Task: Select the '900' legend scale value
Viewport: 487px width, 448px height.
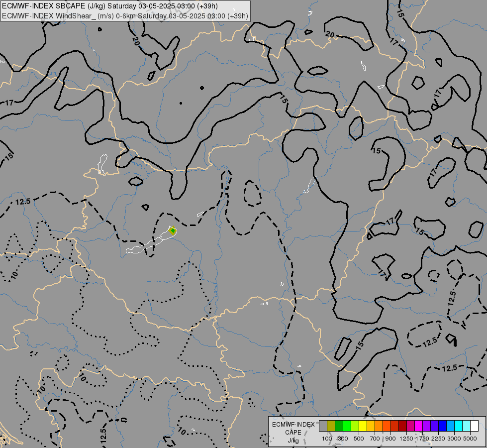Action: coord(390,439)
